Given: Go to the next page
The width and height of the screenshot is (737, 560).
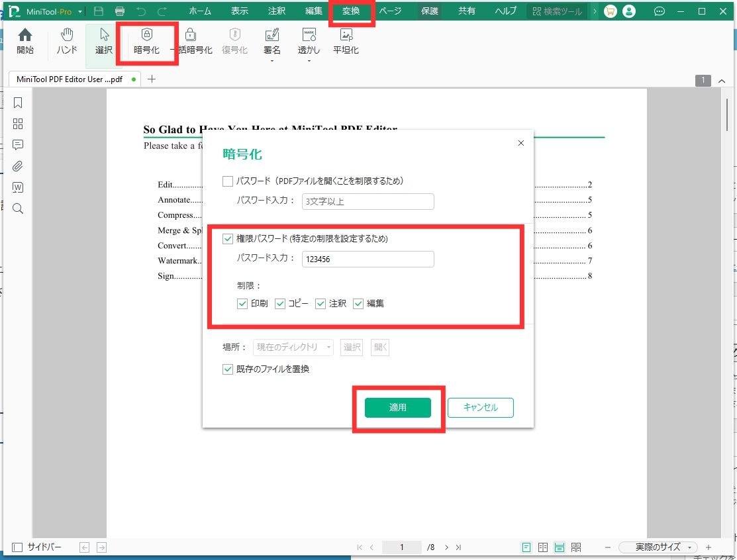Looking at the screenshot, I should coord(446,547).
